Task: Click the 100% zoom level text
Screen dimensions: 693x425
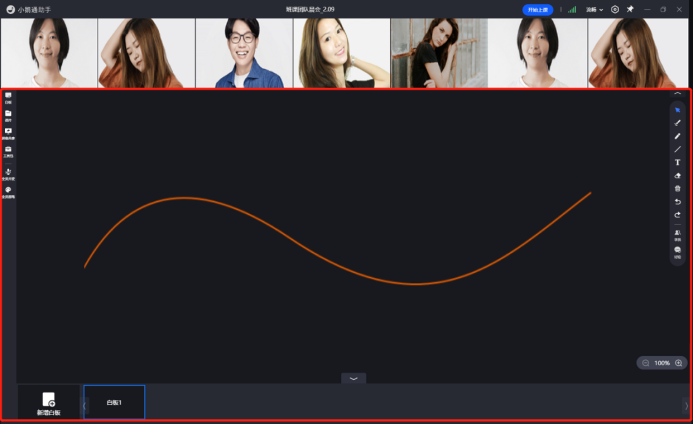Action: (x=662, y=363)
